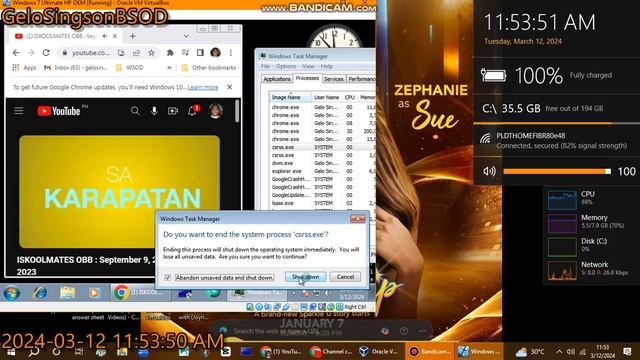Viewport: 640px width, 360px height.
Task: Open the host notification center icon
Action: coord(628,351)
